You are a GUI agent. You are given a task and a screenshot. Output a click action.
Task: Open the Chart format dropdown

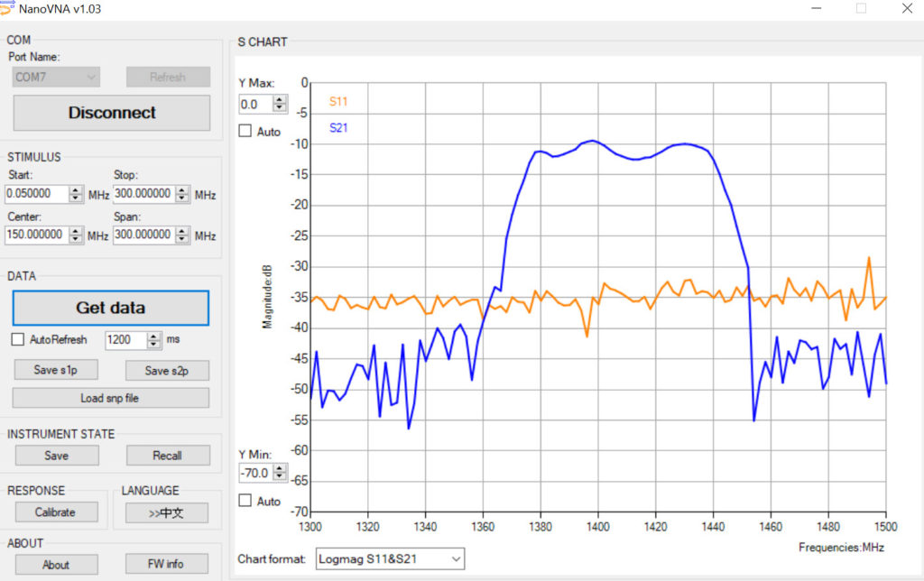point(390,559)
